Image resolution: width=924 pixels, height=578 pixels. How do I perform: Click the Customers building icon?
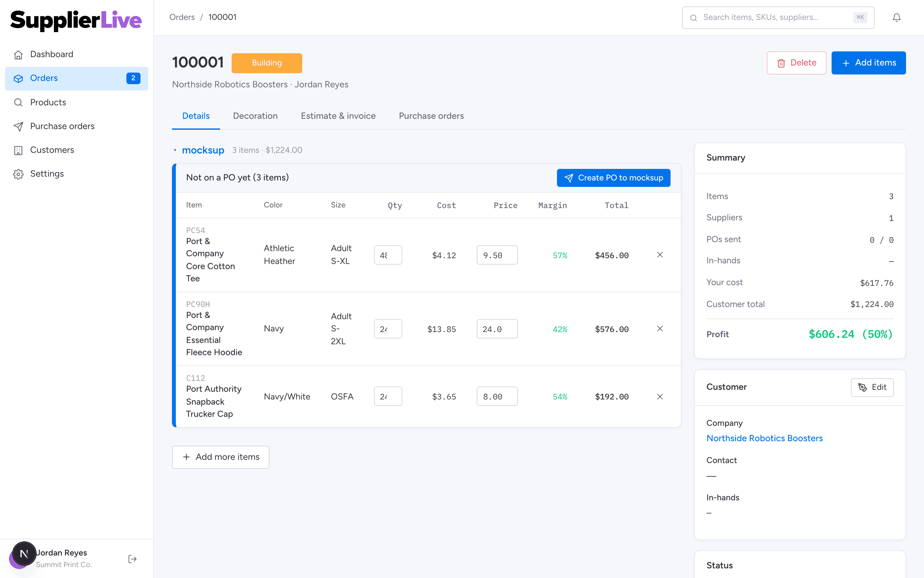coord(18,150)
